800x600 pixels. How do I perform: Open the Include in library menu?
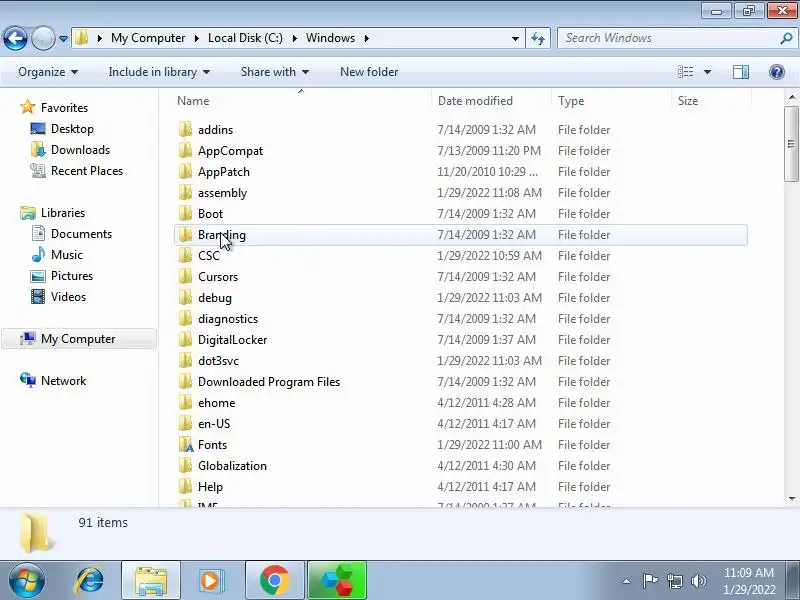(x=159, y=72)
